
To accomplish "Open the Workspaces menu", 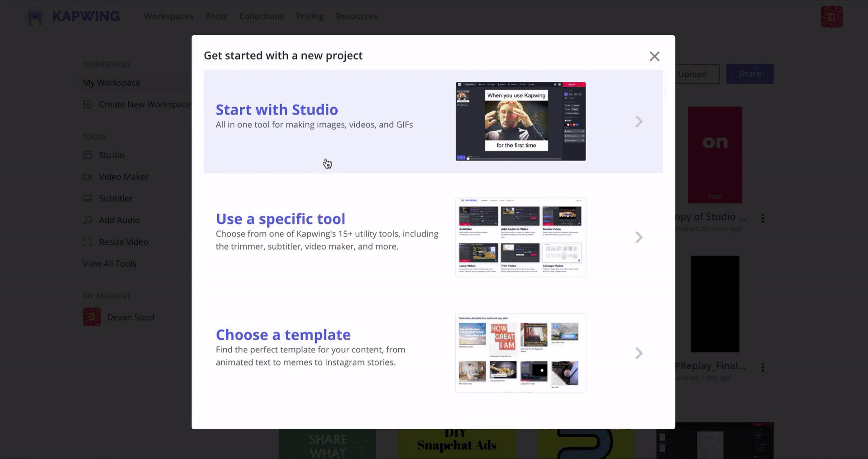I will coord(168,16).
